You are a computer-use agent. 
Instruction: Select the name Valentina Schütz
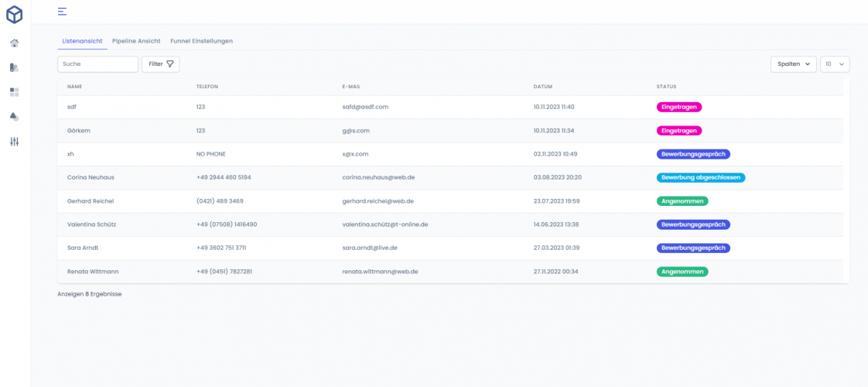[92, 224]
